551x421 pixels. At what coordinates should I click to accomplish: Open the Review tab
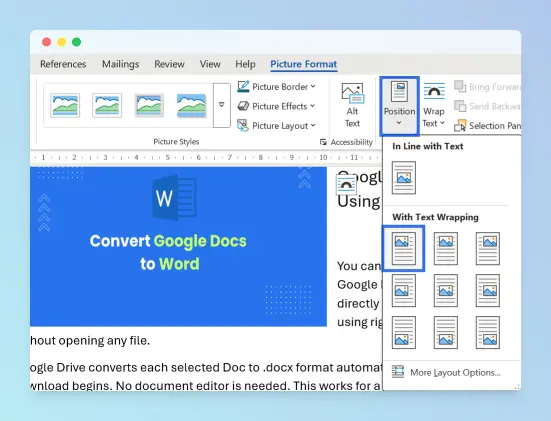coord(169,64)
